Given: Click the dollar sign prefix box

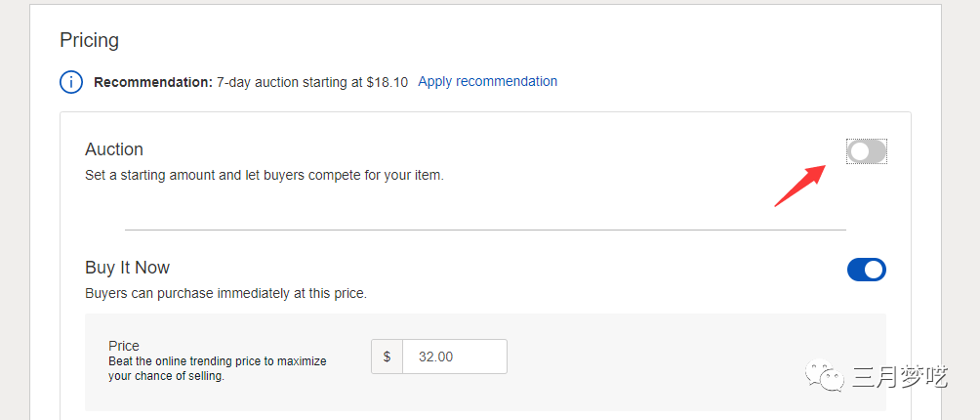Looking at the screenshot, I should pyautogui.click(x=387, y=357).
